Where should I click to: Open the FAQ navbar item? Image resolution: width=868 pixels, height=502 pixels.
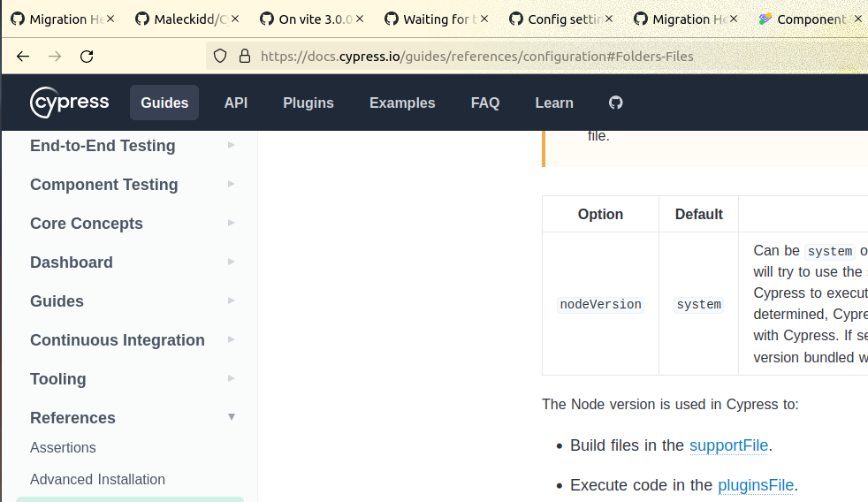(x=485, y=103)
